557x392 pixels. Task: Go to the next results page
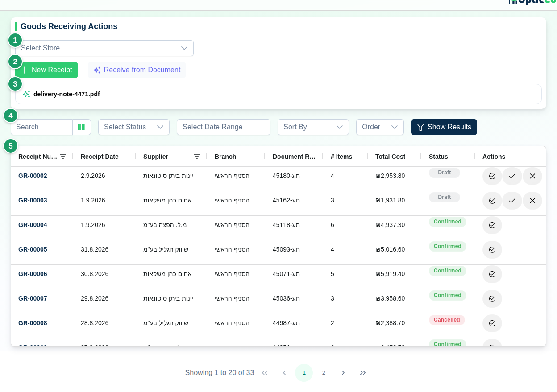[343, 373]
